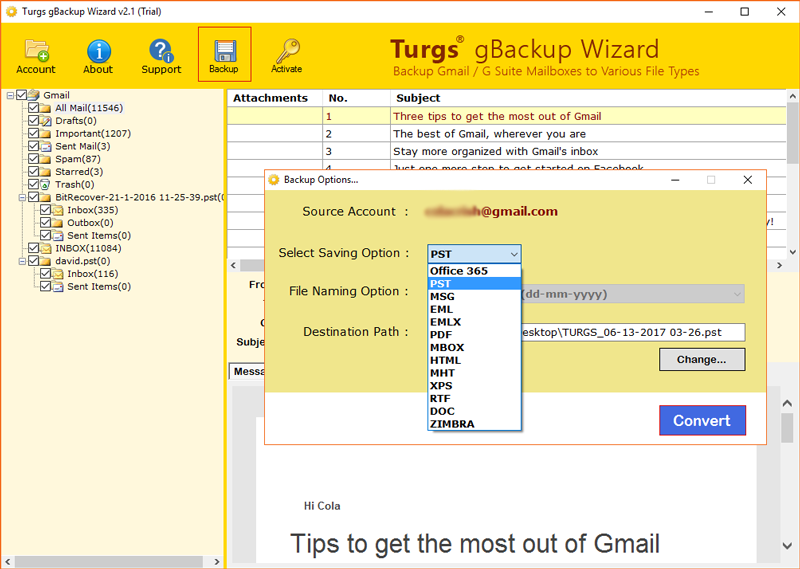
Task: Select the HTML saving option
Action: (474, 360)
